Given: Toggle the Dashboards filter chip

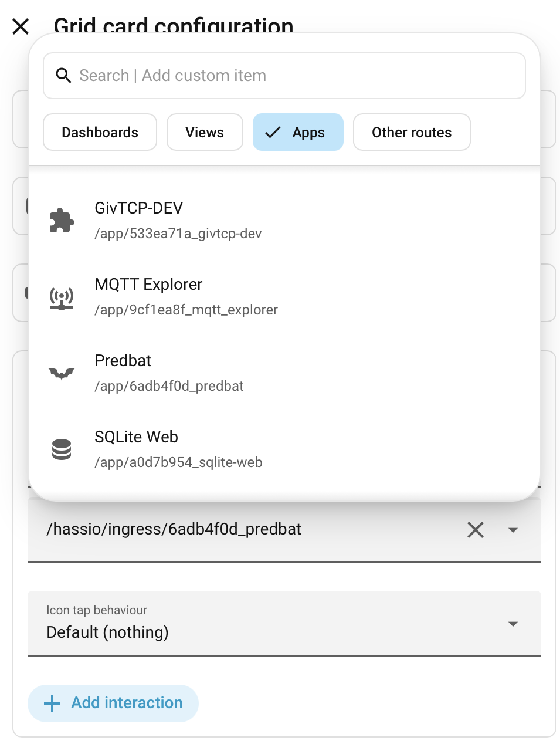Looking at the screenshot, I should [x=100, y=132].
